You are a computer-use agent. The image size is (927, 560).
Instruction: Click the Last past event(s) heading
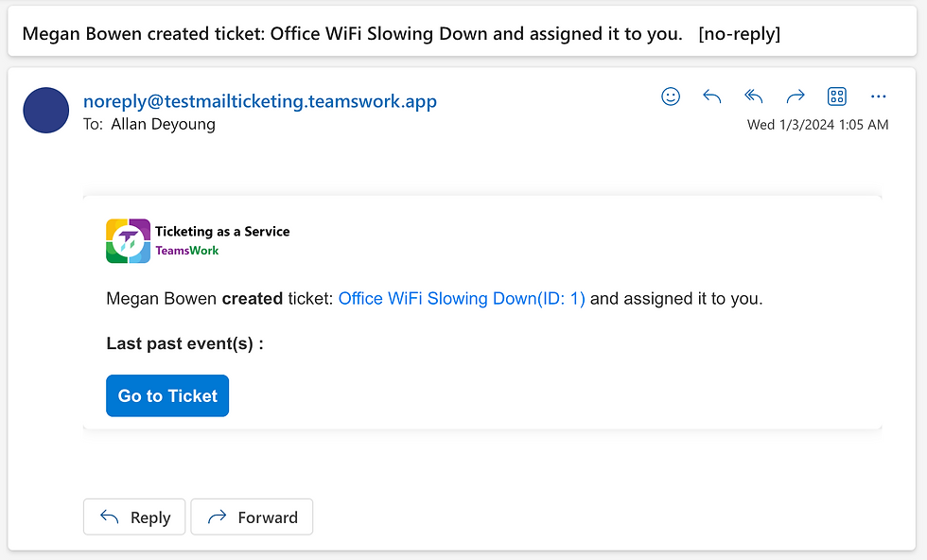[184, 344]
